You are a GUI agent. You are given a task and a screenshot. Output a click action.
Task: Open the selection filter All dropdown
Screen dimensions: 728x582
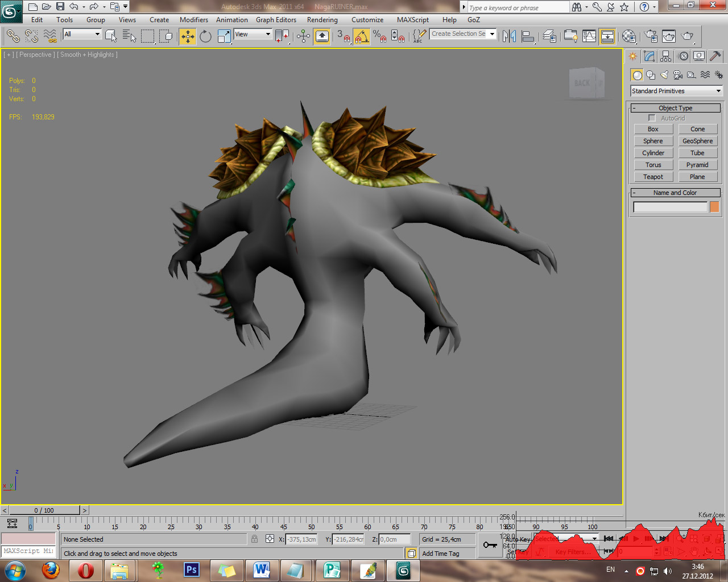[82, 34]
